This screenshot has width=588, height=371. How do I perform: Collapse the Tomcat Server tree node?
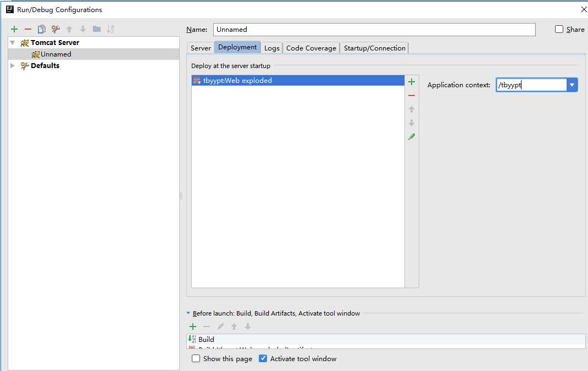(x=13, y=43)
